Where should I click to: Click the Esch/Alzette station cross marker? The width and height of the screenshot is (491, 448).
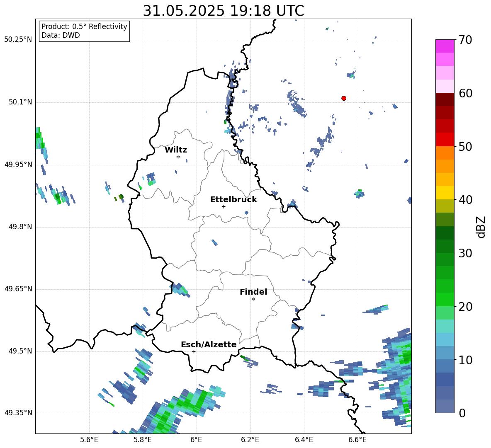click(194, 351)
